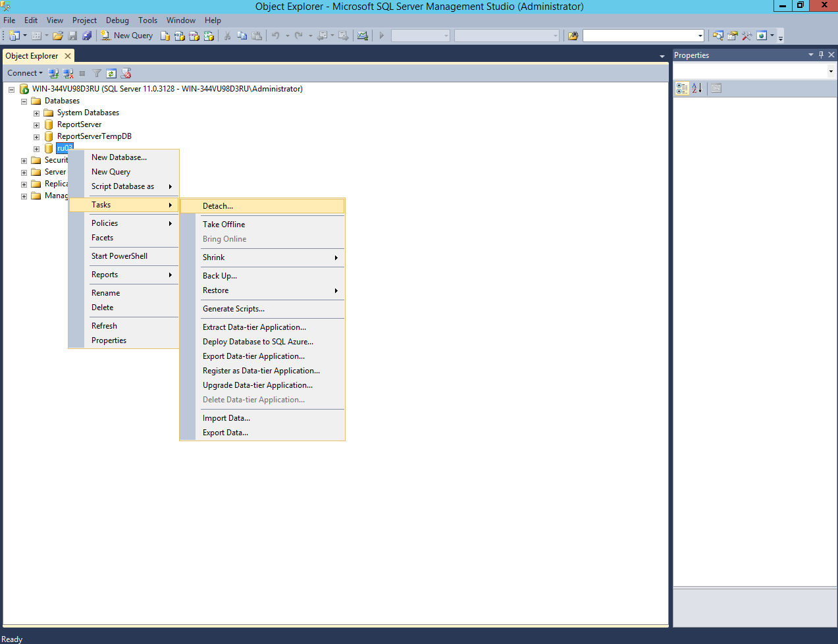This screenshot has width=838, height=644.
Task: Open the Edit menu
Action: coord(31,20)
